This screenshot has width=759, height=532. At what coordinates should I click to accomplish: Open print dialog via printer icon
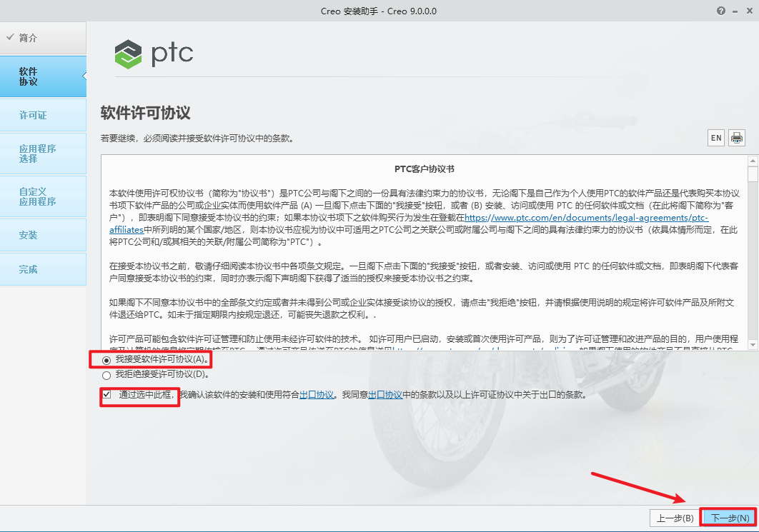[736, 137]
